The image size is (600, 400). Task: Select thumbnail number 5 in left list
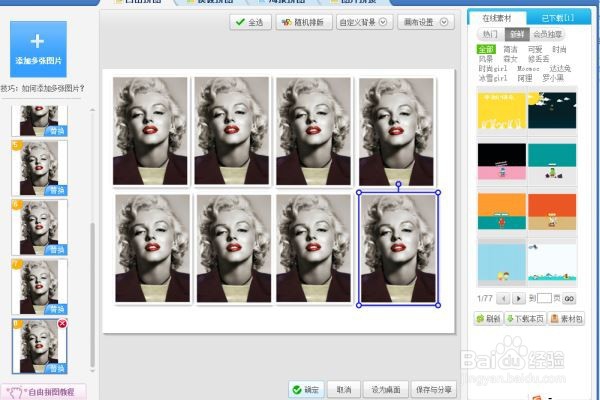coord(39,168)
